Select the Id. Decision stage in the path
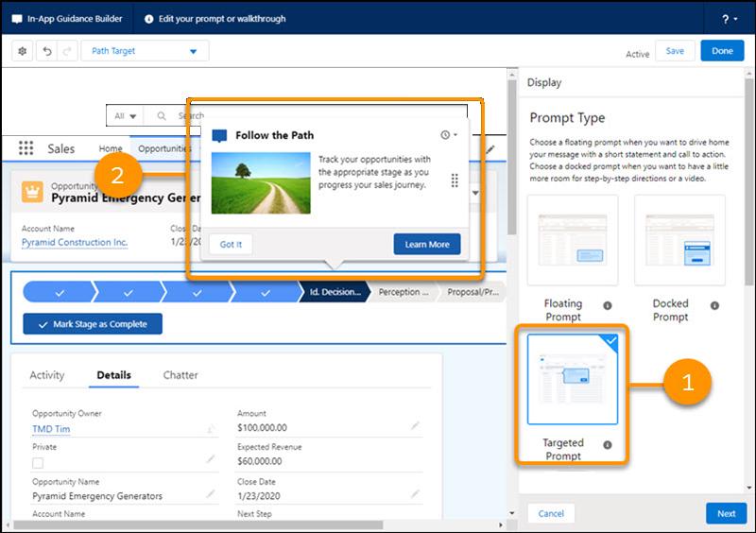Viewport: 756px width, 533px height. [x=334, y=292]
